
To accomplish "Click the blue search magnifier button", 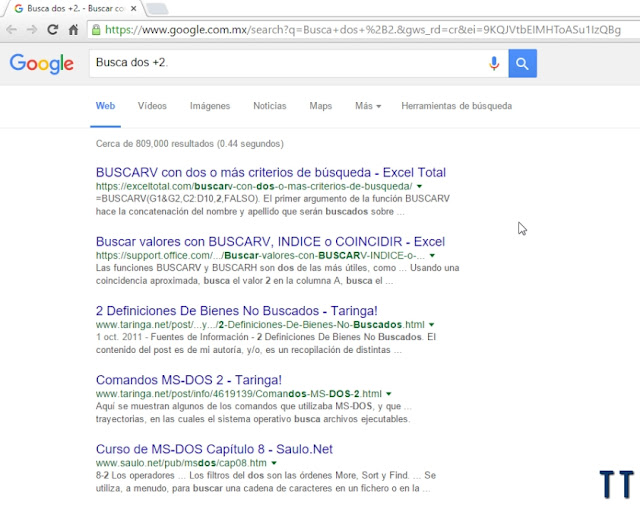I will click(x=522, y=63).
